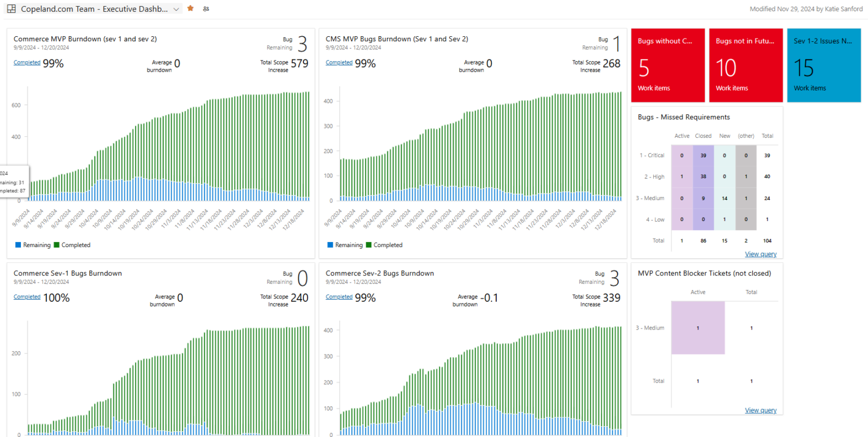Click the Completed link in Commerce Sev-1 Bugs Burndown
868x437 pixels.
27,296
